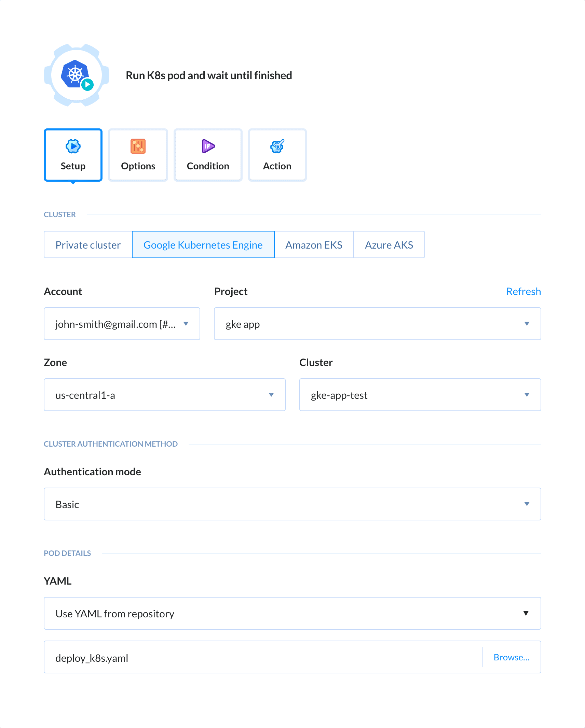Switch to the Condition tab
This screenshot has width=585, height=728.
207,155
